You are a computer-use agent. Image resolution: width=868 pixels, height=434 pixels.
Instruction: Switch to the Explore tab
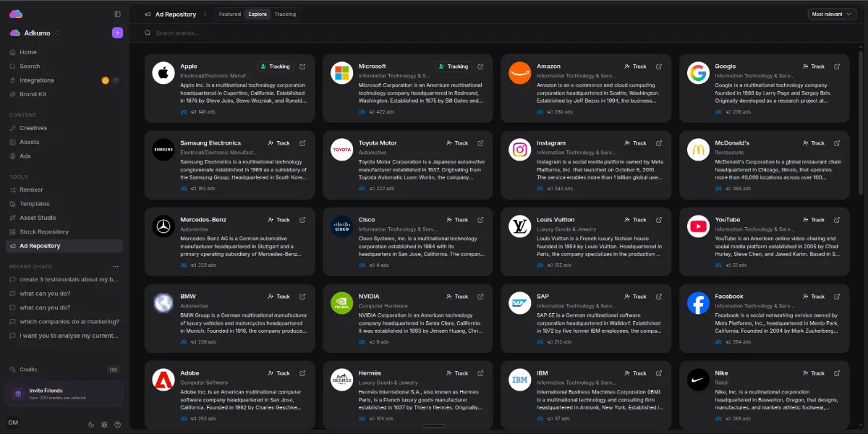(x=258, y=14)
